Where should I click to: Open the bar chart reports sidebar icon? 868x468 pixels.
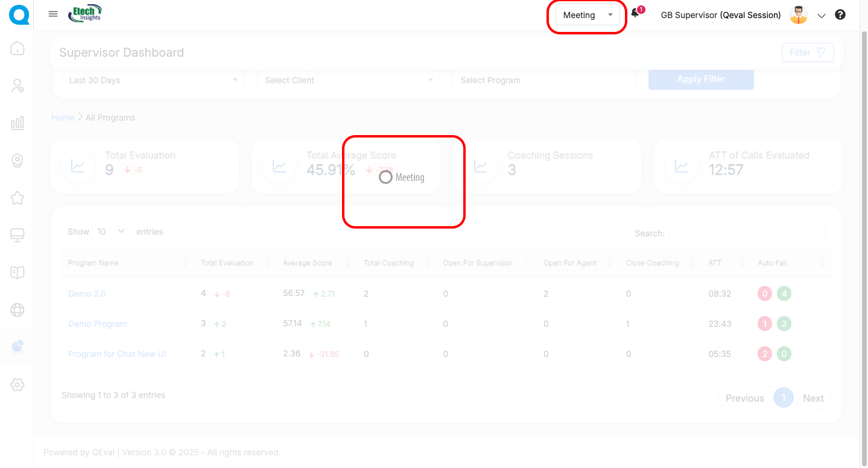pyautogui.click(x=17, y=123)
